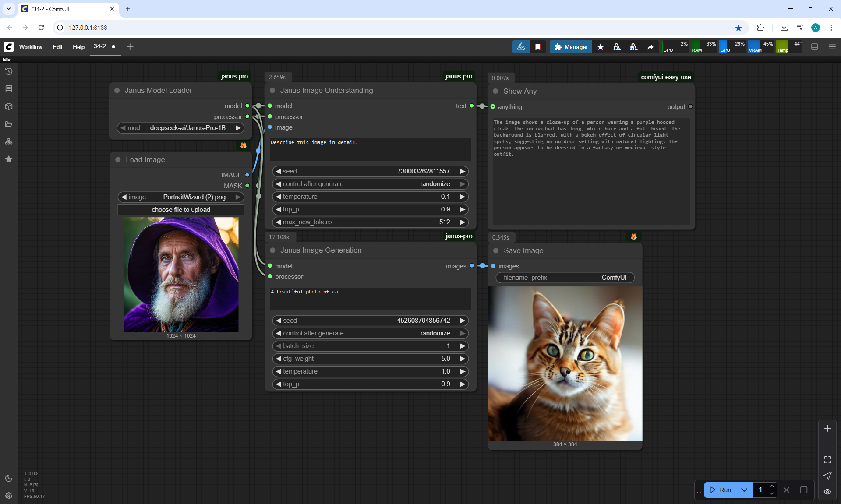
Task: Click the temperature 0.1 value slider
Action: (370, 197)
